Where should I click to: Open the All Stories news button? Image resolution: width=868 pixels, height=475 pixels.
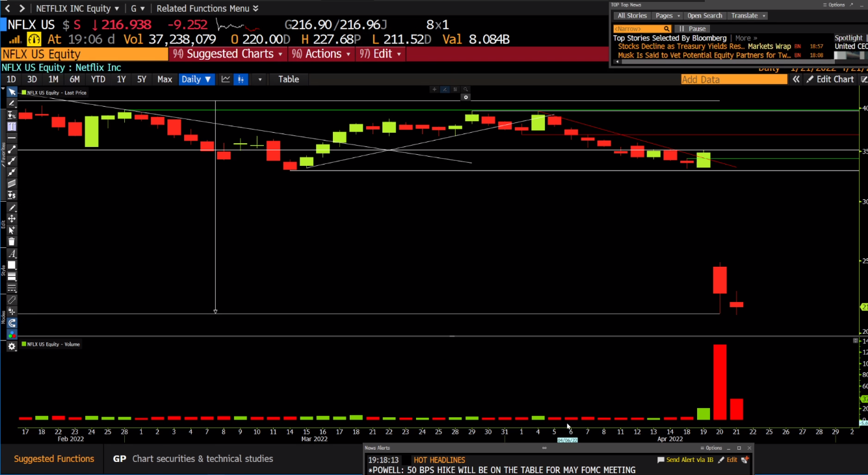pos(632,16)
